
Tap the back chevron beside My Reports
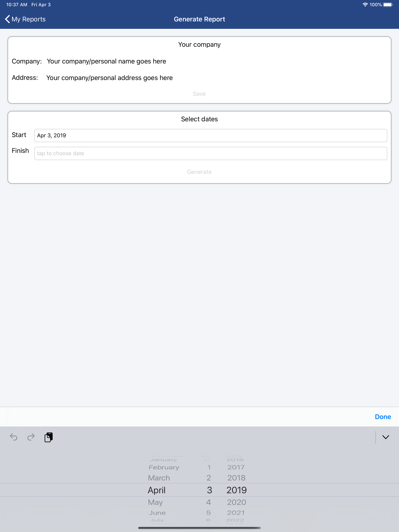7,19
